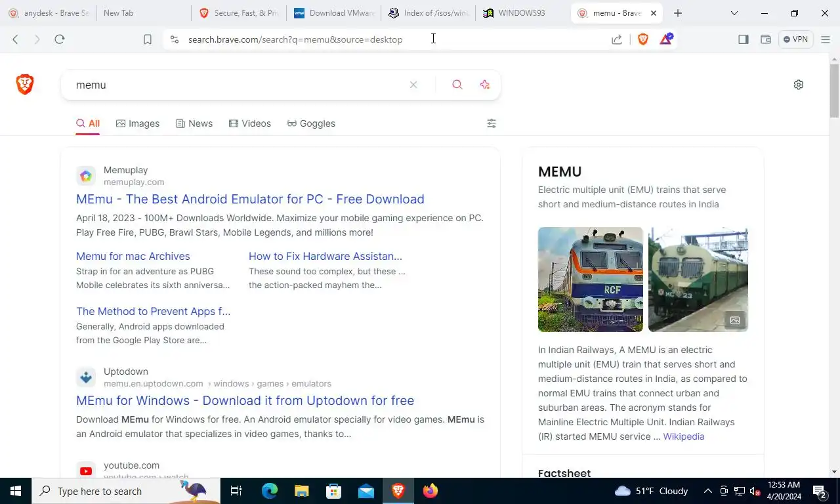Go back with the browser back arrow
The image size is (840, 504).
15,39
